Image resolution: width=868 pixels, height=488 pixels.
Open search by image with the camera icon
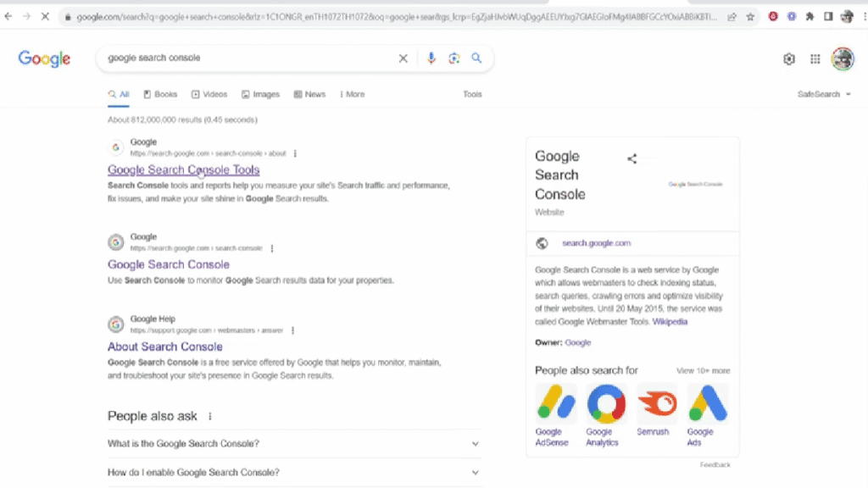tap(453, 58)
